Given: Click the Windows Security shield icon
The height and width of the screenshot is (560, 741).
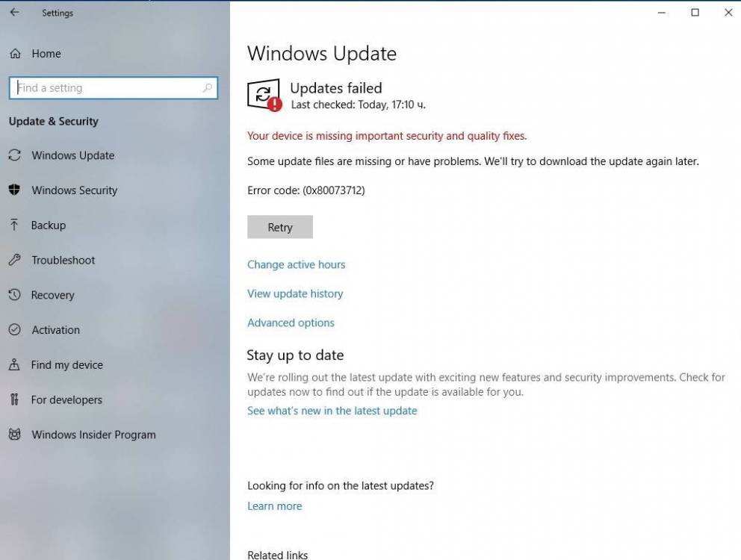Looking at the screenshot, I should click(x=15, y=190).
